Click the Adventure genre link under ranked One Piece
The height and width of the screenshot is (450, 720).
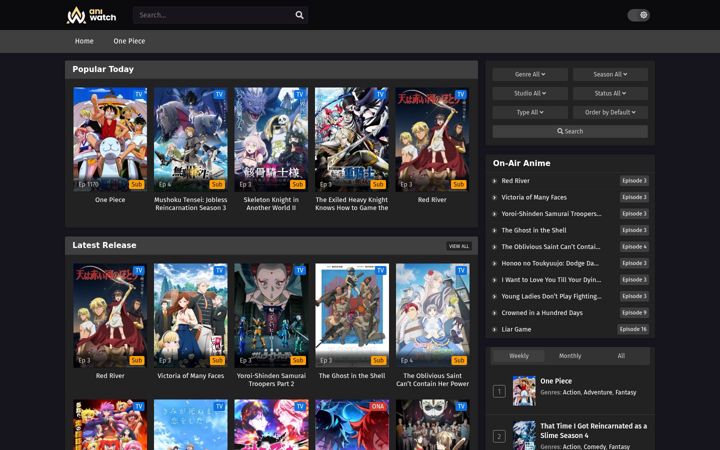tap(597, 393)
